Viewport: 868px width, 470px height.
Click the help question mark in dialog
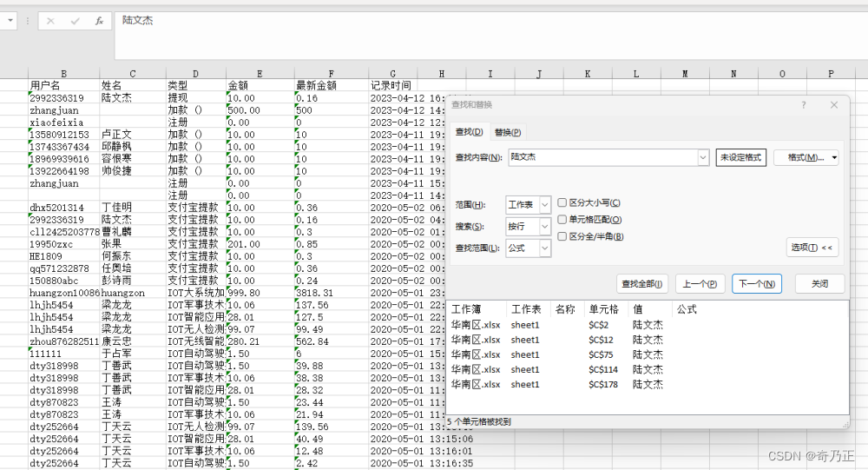(x=803, y=105)
